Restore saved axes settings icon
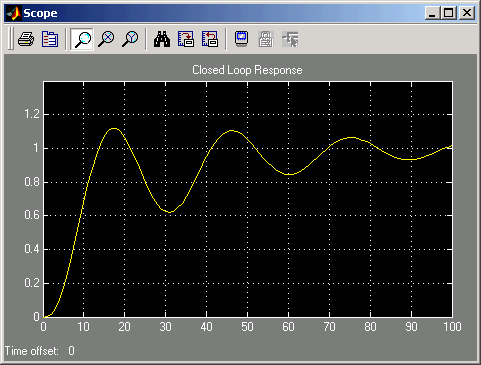 210,39
